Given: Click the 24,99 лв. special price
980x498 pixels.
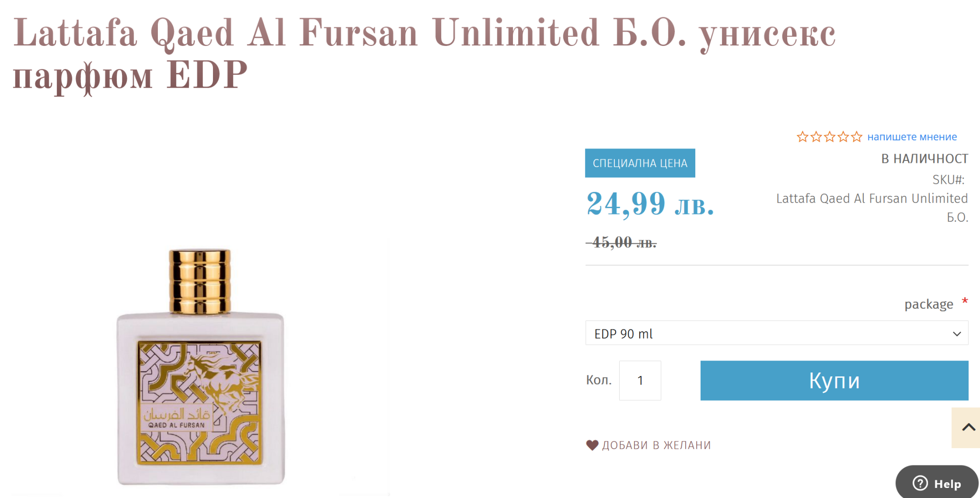Looking at the screenshot, I should [x=650, y=204].
